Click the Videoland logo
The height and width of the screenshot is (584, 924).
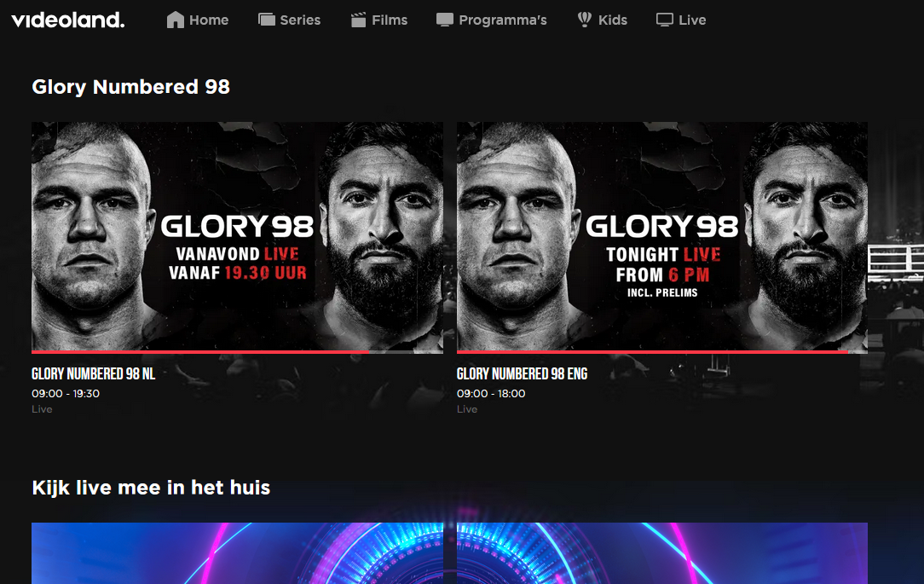68,20
